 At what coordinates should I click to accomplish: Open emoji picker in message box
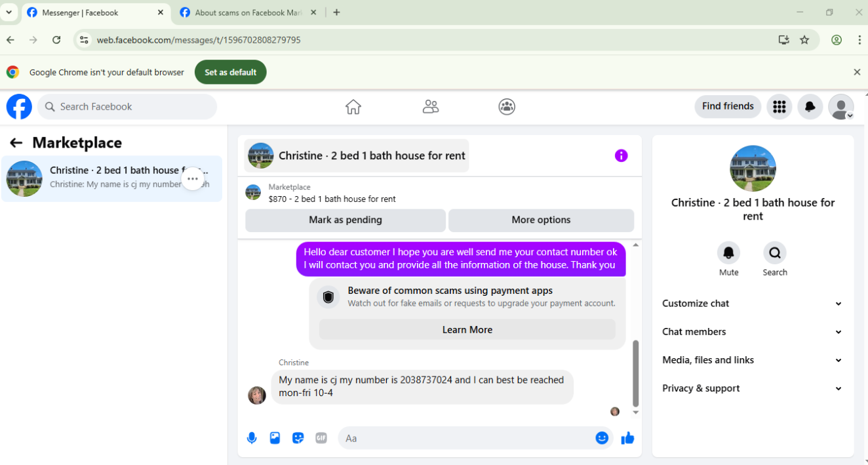602,438
